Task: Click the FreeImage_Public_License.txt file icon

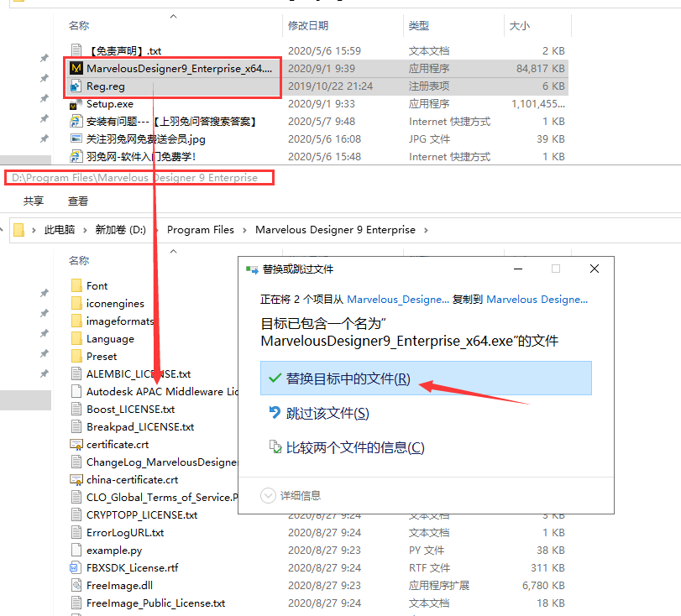Action: coord(76,603)
